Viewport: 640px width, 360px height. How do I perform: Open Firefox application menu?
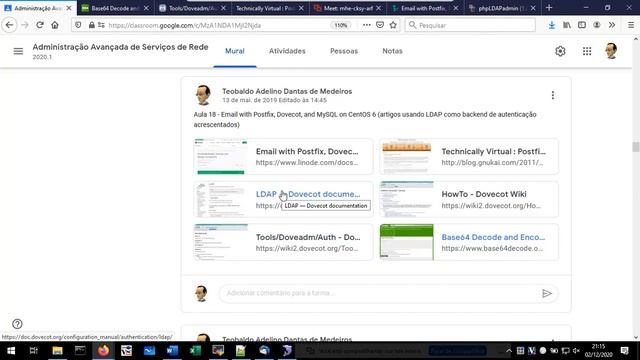click(x=631, y=25)
